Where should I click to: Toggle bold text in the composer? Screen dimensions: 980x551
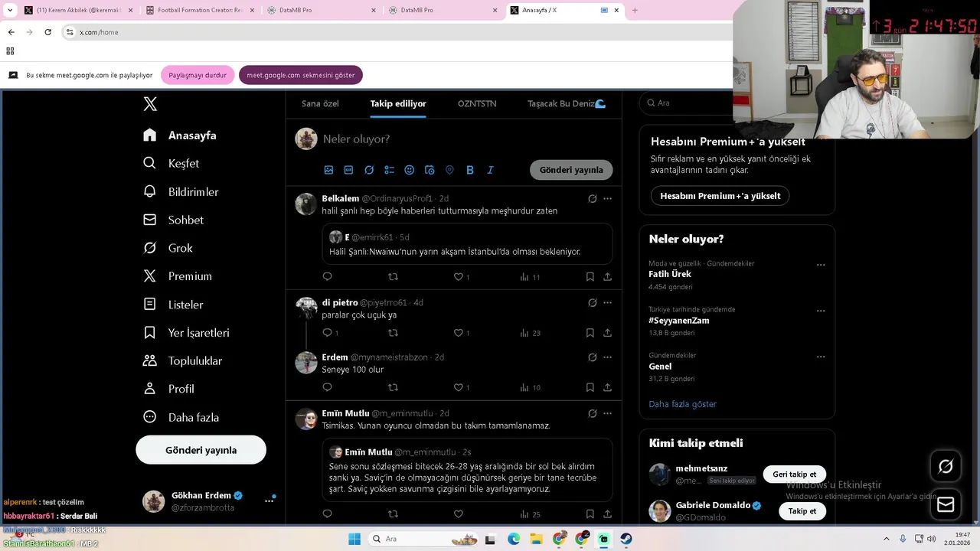coord(470,170)
